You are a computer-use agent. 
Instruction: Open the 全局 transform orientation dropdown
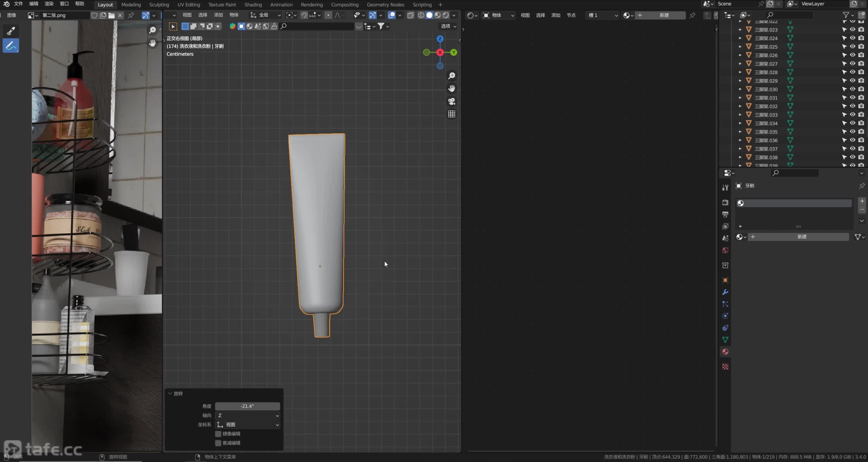point(265,15)
